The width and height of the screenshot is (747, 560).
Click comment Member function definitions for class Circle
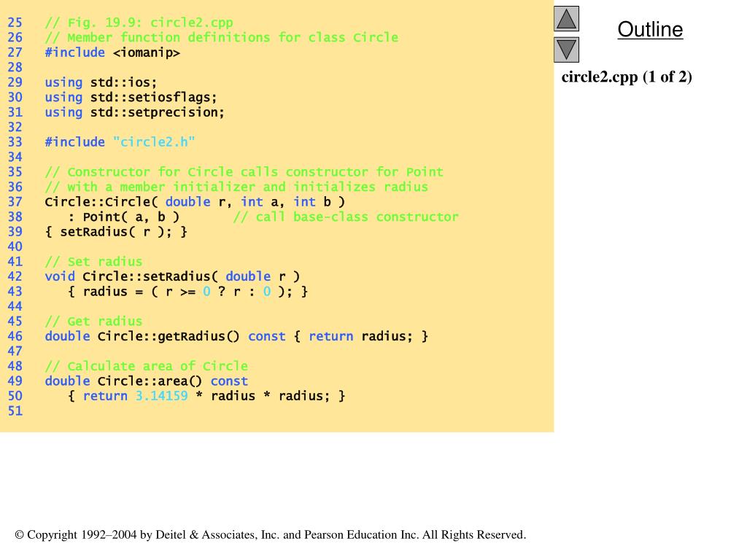pos(222,37)
